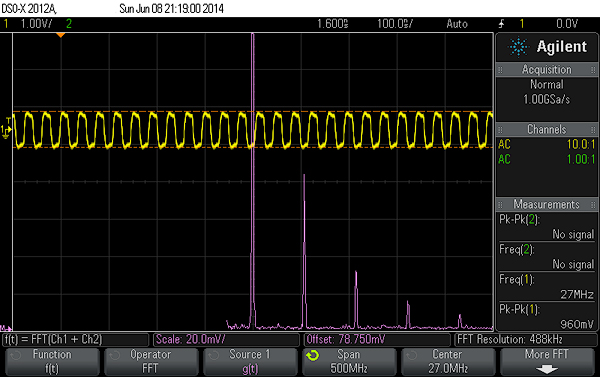Image resolution: width=600 pixels, height=377 pixels.
Task: Click the green channel 2 indicator
Action: [x=69, y=24]
